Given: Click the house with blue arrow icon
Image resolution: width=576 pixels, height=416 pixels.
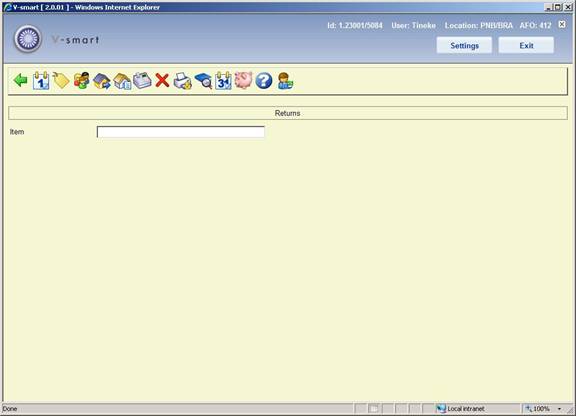Looking at the screenshot, I should click(x=102, y=80).
